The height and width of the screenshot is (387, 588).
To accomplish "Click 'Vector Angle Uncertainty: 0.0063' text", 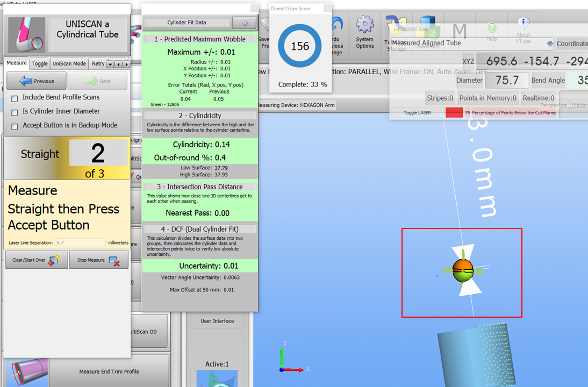I will click(x=200, y=277).
